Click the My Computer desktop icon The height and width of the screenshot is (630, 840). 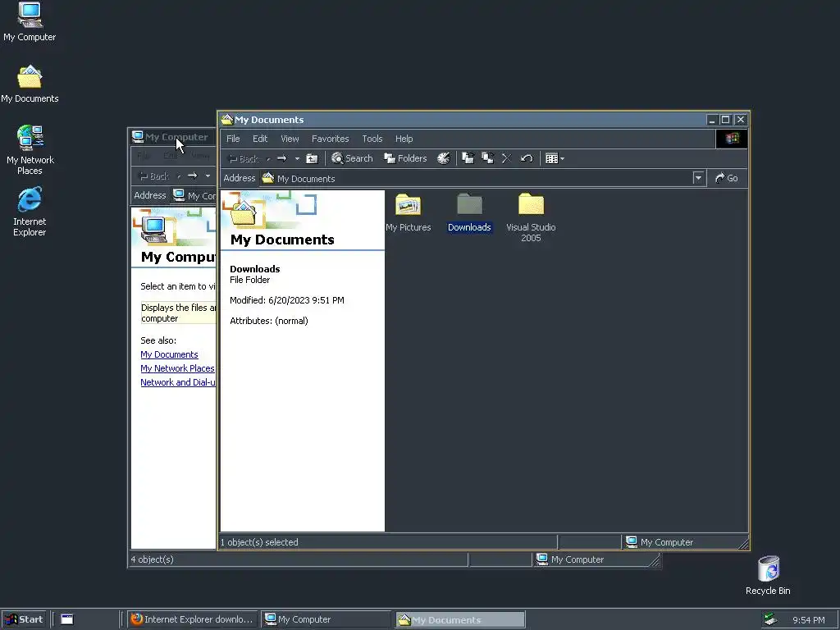(30, 22)
